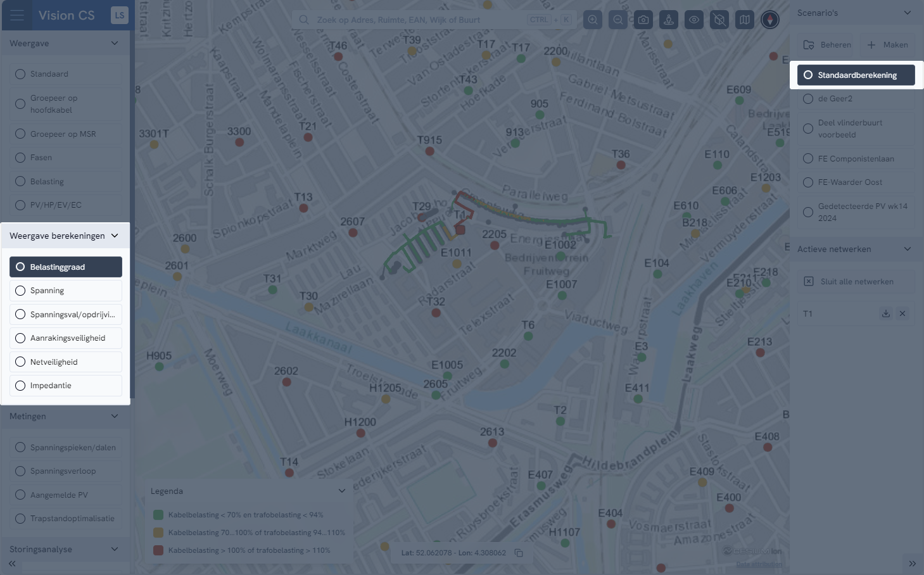Collapse the Legenda panel
The height and width of the screenshot is (575, 924).
[342, 491]
